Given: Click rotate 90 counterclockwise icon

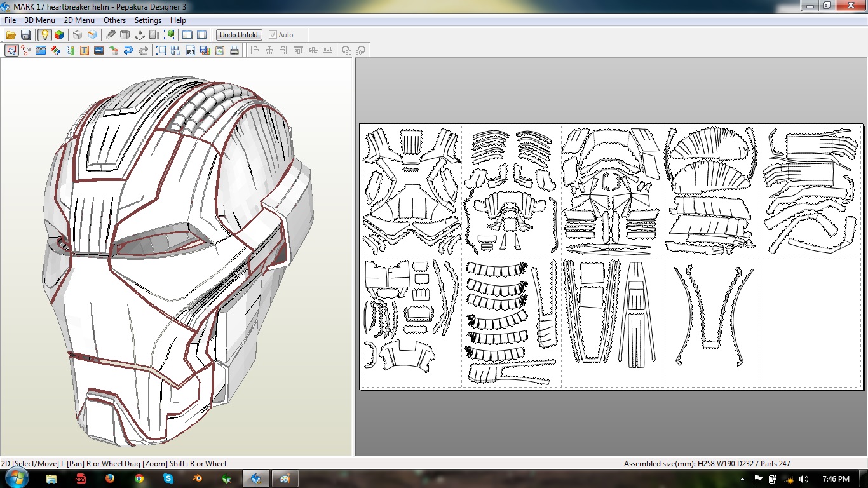Looking at the screenshot, I should tap(346, 50).
